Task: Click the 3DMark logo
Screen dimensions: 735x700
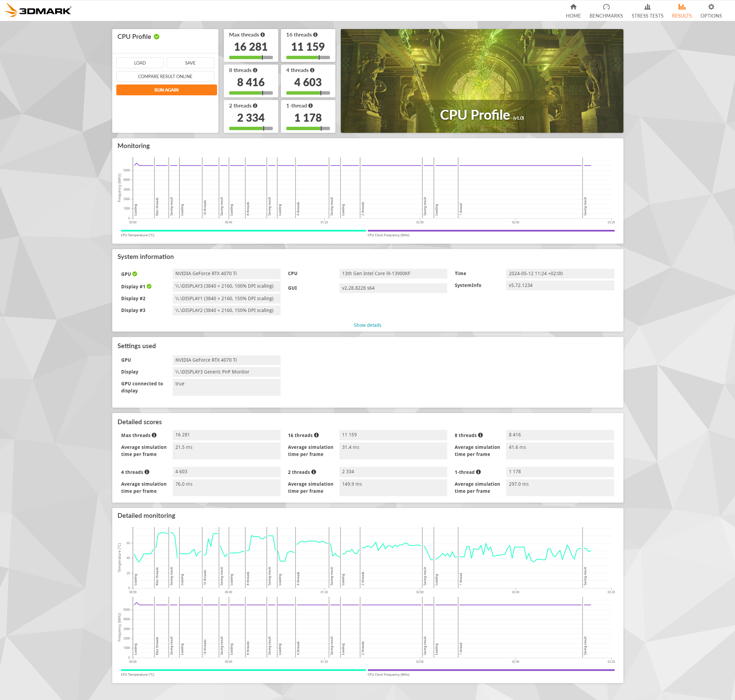Action: pos(37,10)
